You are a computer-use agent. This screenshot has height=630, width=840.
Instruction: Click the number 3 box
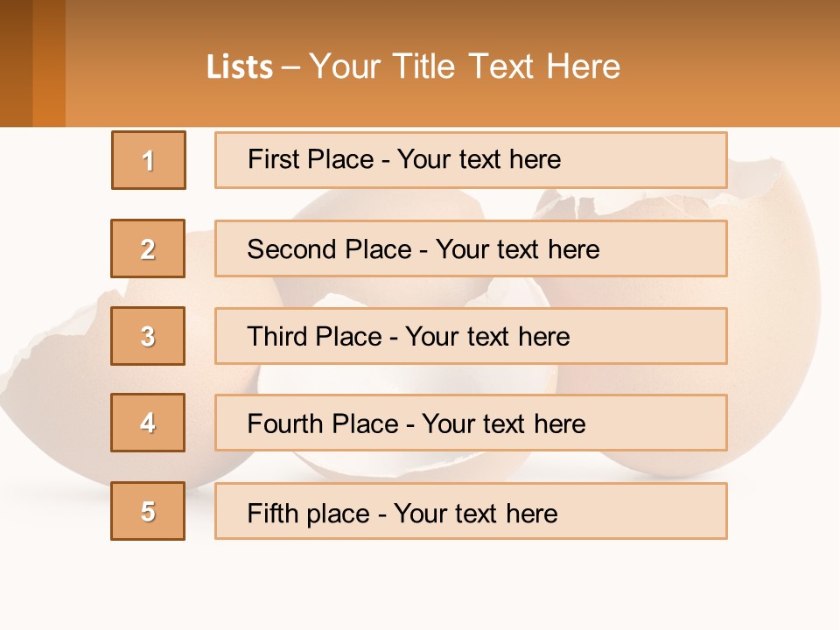click(148, 336)
